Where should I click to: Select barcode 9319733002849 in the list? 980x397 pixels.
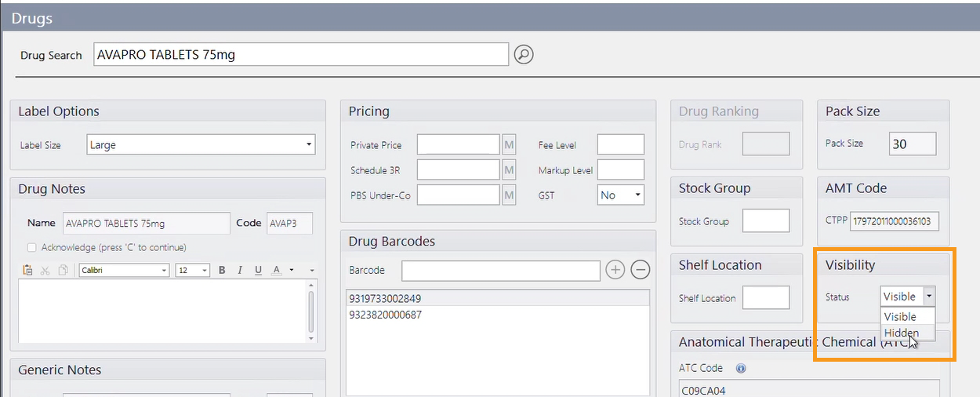(385, 299)
